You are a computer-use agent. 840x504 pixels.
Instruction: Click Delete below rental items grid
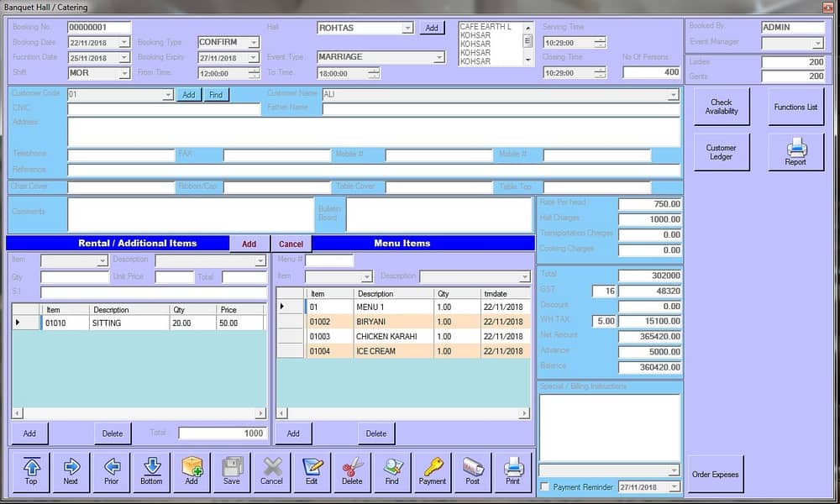coord(113,433)
